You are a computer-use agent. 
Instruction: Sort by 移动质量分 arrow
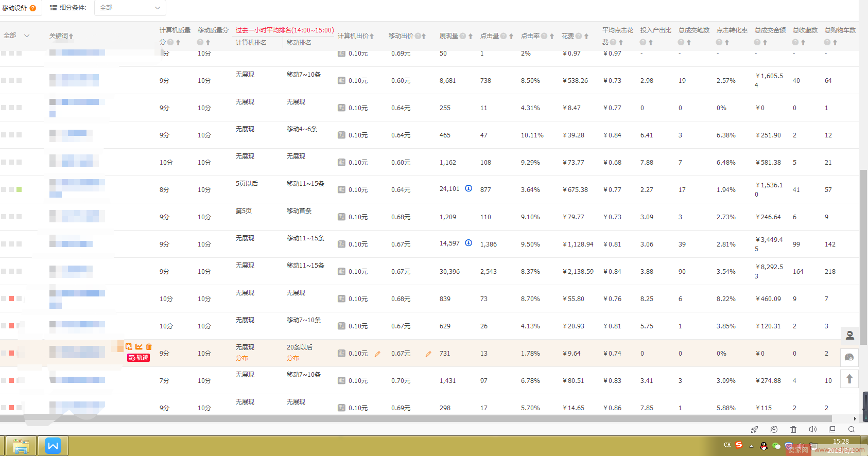click(208, 42)
